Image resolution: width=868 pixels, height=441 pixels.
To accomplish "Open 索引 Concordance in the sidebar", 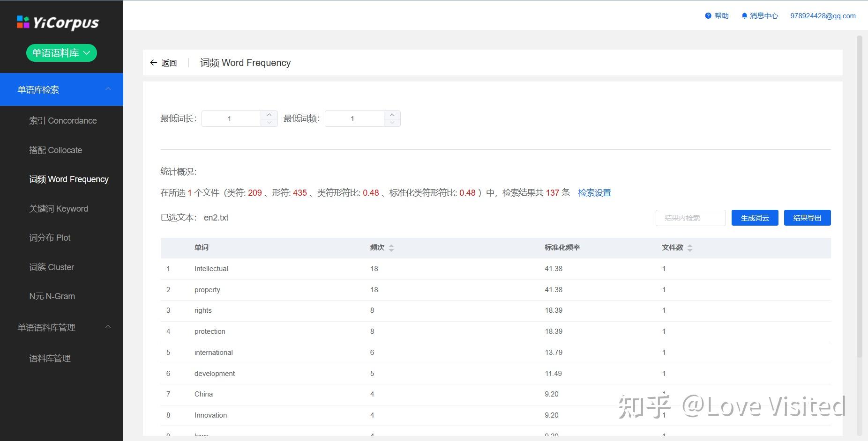I will pos(63,121).
